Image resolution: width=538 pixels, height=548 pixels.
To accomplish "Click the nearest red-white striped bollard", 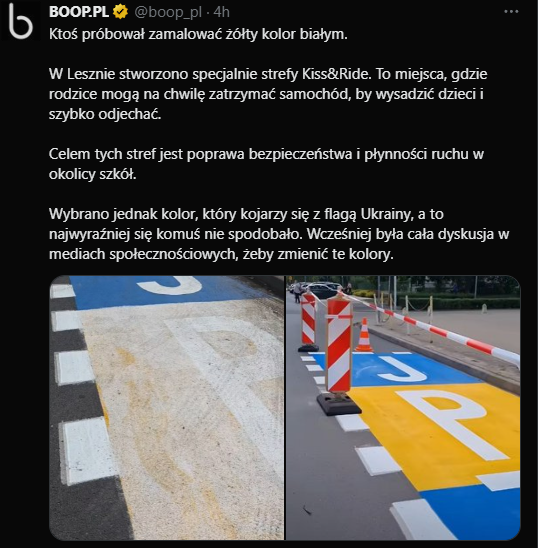I will click(x=338, y=354).
